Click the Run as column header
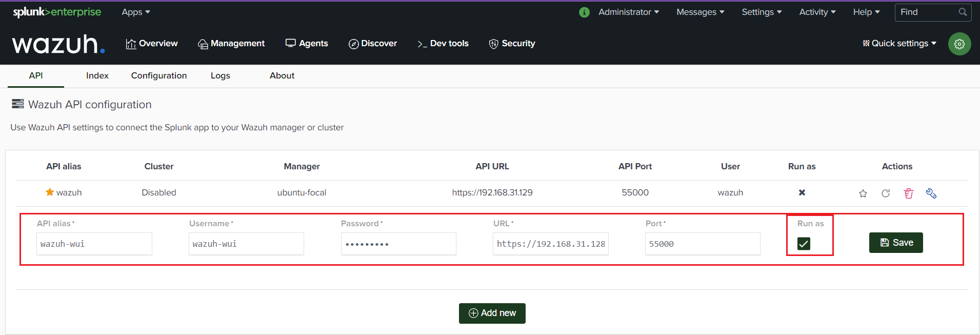The image size is (980, 335). [x=802, y=166]
